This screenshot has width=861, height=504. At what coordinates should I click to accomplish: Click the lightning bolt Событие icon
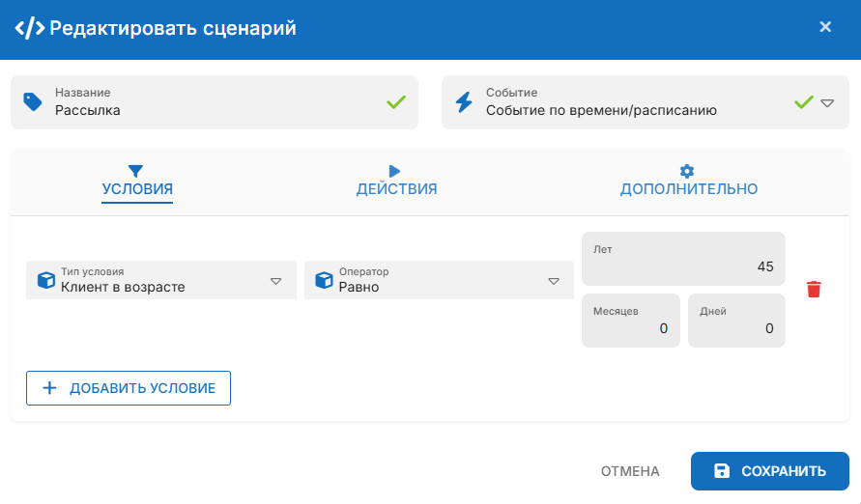click(x=464, y=102)
